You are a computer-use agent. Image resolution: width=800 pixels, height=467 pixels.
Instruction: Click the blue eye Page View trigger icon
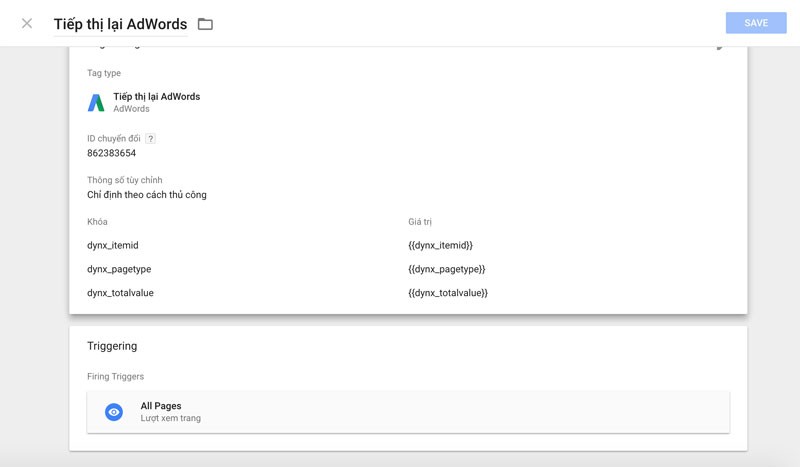(x=114, y=412)
